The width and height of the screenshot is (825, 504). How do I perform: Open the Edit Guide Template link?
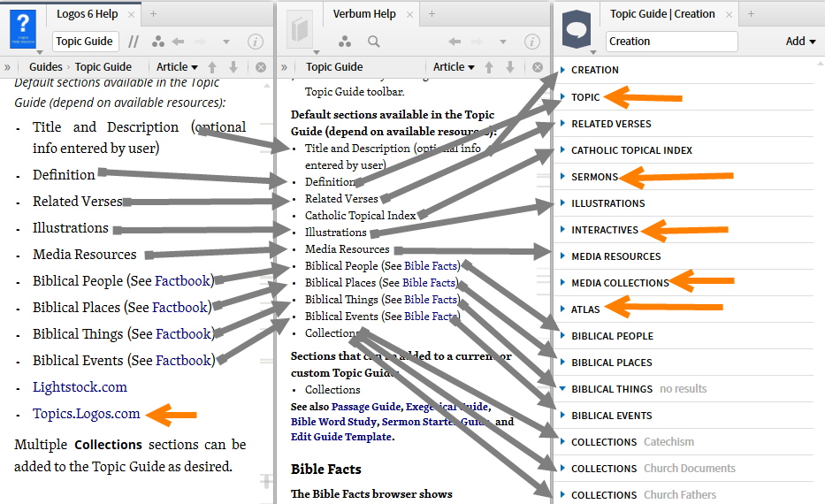click(x=341, y=437)
